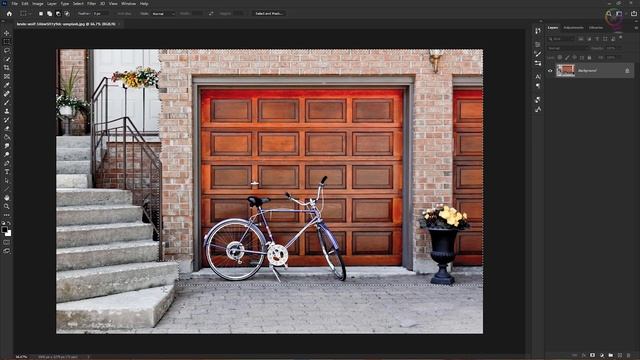The width and height of the screenshot is (640, 360).
Task: Select the History Brush tool
Action: (x=7, y=120)
